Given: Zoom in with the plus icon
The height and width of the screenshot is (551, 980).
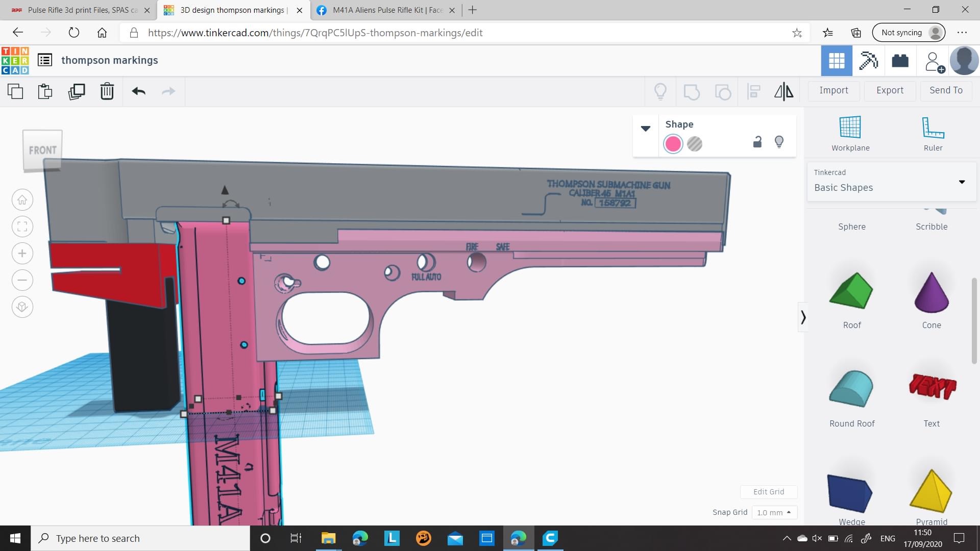Looking at the screenshot, I should pos(22,253).
